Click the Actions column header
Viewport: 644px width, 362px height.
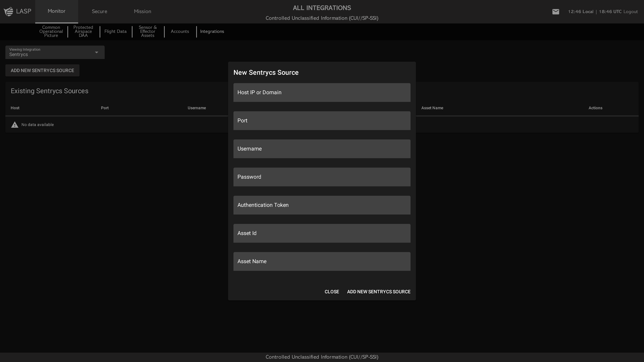click(x=596, y=108)
